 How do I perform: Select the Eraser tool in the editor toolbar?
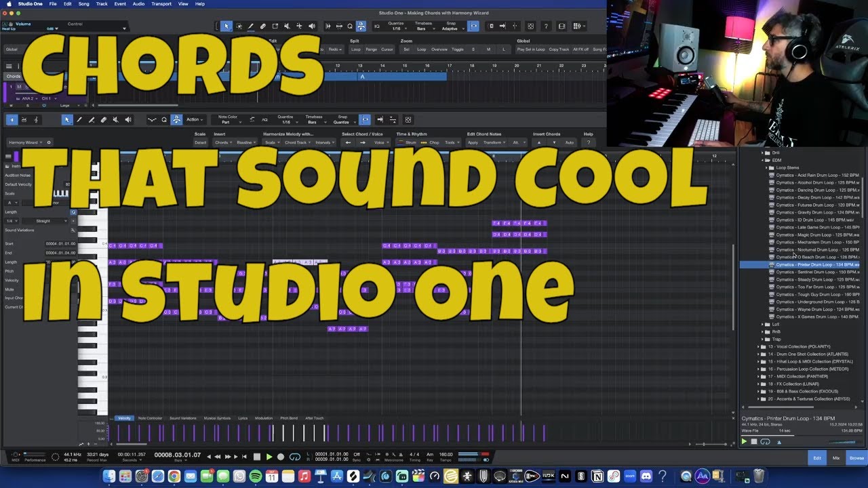coord(103,120)
